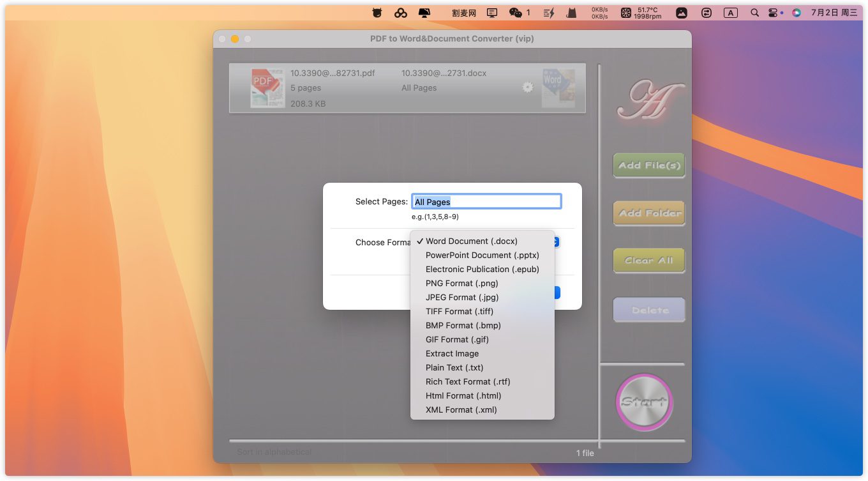This screenshot has width=868, height=481.
Task: Select Rich Text Format (.rtf)
Action: pyautogui.click(x=483, y=382)
